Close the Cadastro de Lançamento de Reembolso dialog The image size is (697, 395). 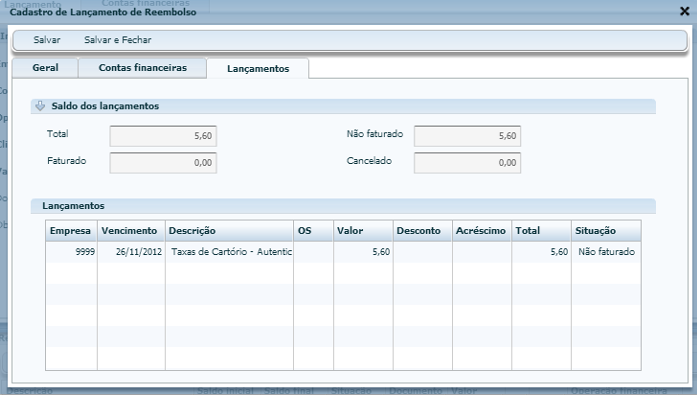(685, 11)
